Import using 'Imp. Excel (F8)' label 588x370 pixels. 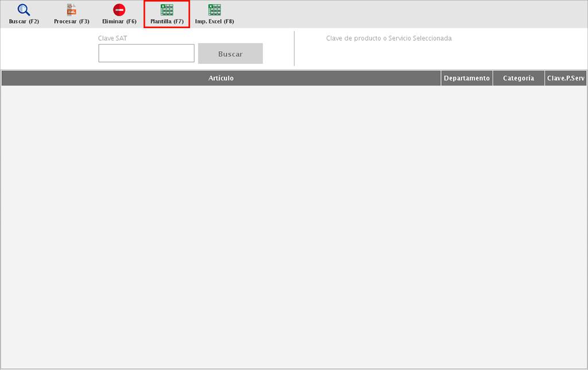pyautogui.click(x=215, y=21)
